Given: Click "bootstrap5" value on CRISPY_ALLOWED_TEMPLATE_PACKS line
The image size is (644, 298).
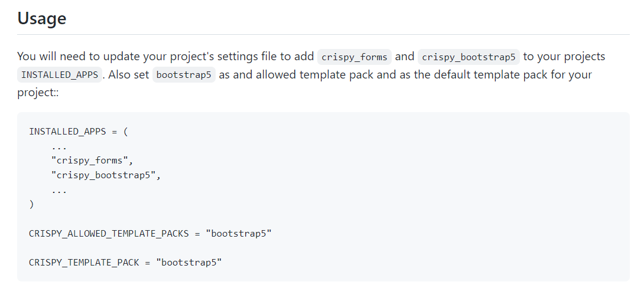Looking at the screenshot, I should pyautogui.click(x=239, y=233).
